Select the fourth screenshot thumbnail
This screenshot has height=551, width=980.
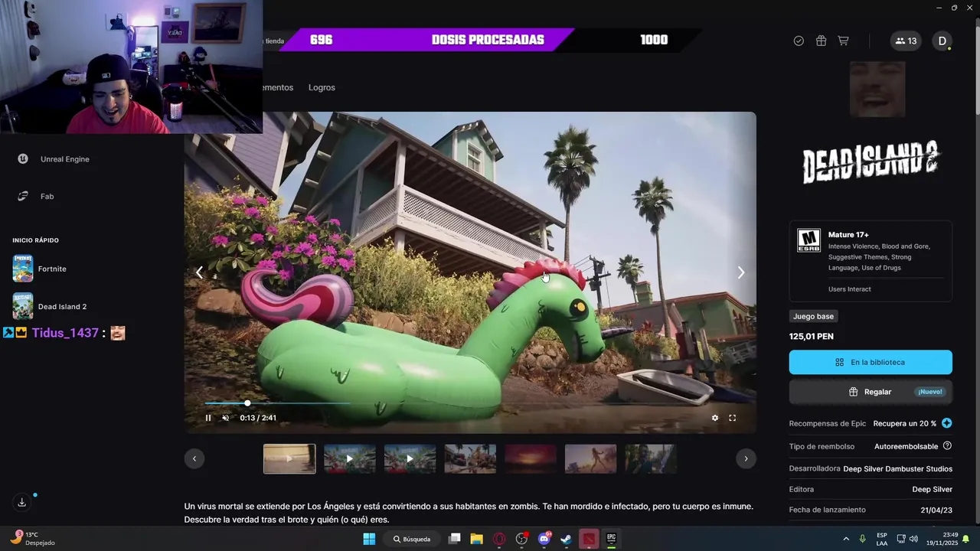click(470, 459)
